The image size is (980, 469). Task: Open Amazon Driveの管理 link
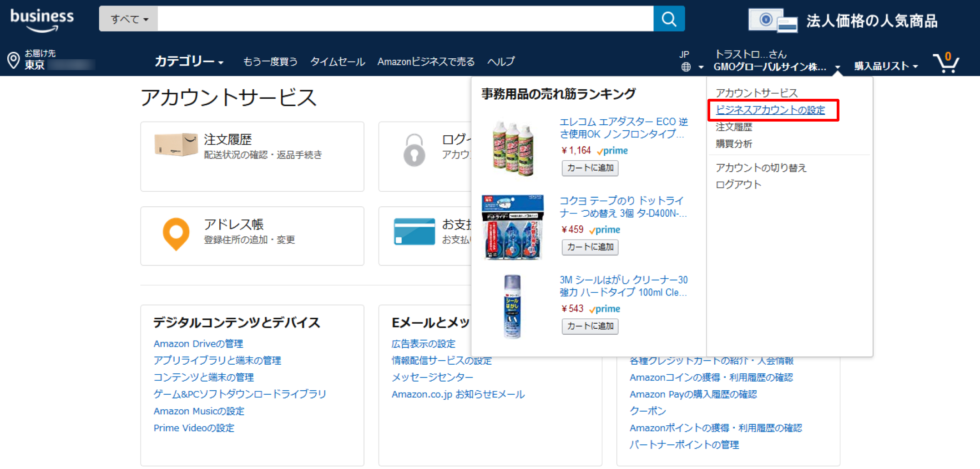[x=198, y=344]
